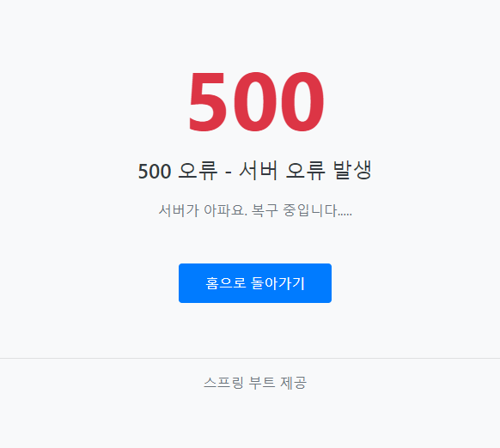
Task: Click the red digit 5 in the large number
Action: (x=208, y=102)
